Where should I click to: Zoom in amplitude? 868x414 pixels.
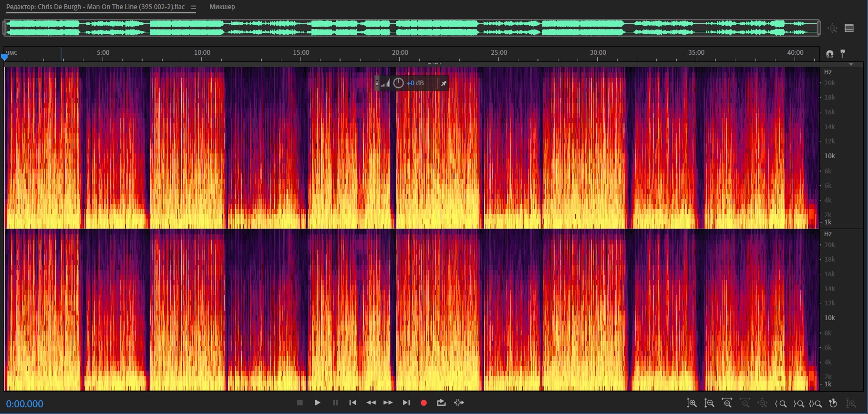click(x=692, y=403)
